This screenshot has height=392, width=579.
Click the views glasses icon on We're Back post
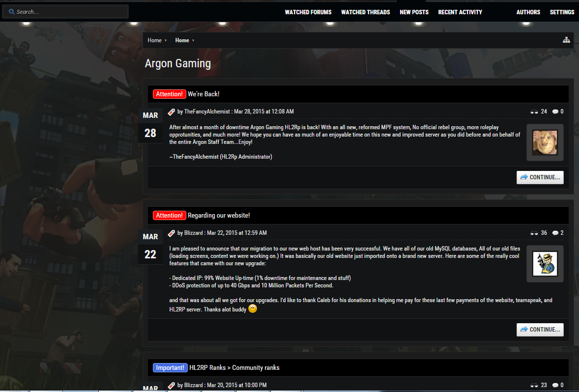534,112
